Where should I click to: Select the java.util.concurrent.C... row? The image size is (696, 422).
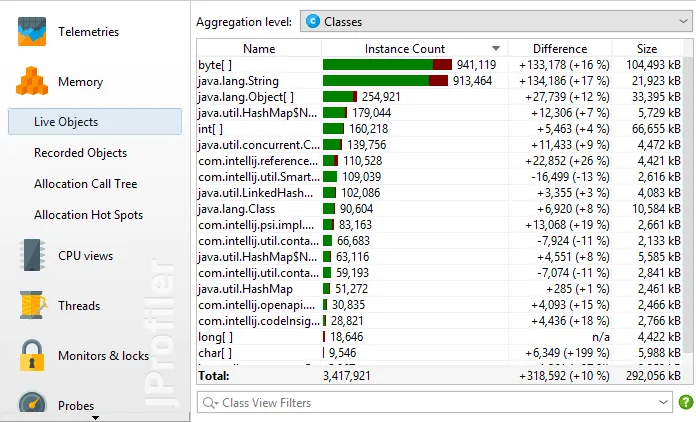point(439,145)
